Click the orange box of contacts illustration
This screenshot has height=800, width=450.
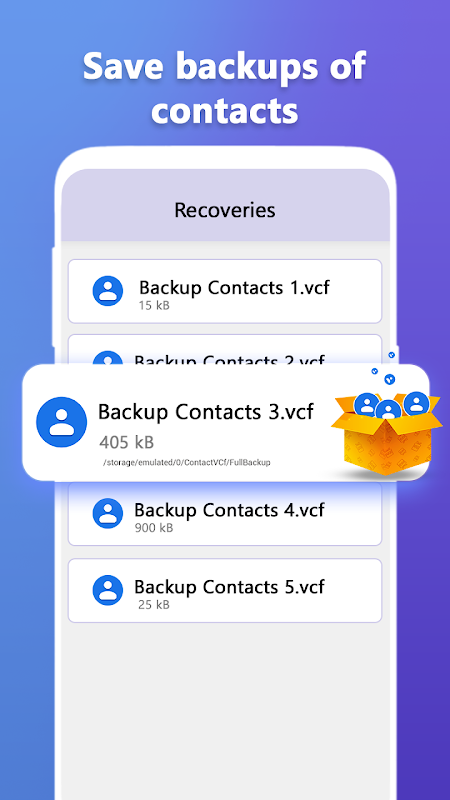[x=386, y=434]
